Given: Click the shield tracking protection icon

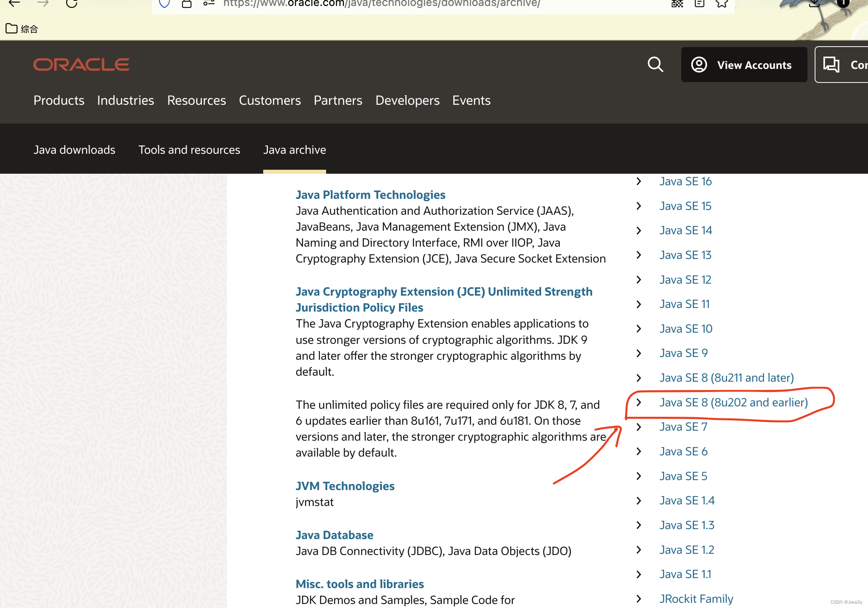Looking at the screenshot, I should 164,3.
